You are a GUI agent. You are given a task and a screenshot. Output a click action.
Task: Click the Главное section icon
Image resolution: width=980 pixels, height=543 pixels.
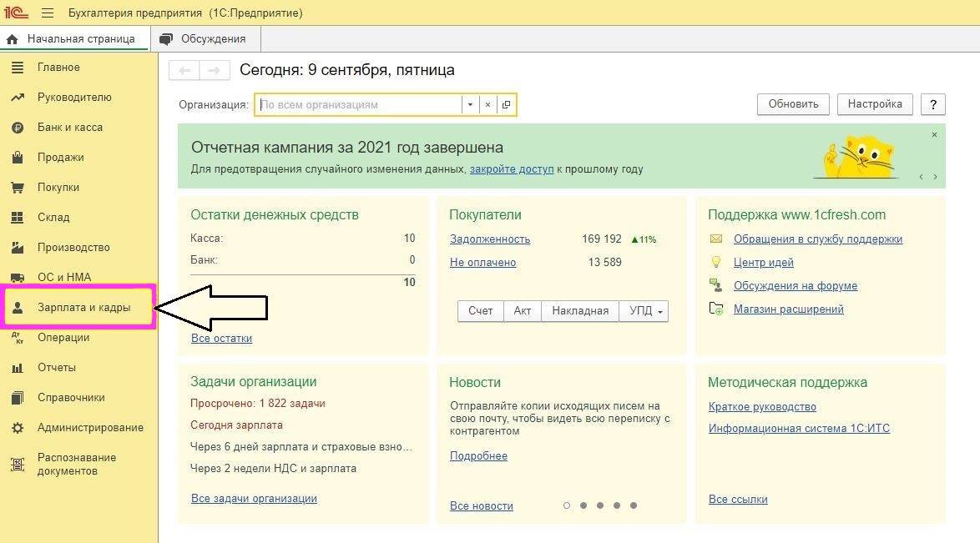(x=18, y=68)
